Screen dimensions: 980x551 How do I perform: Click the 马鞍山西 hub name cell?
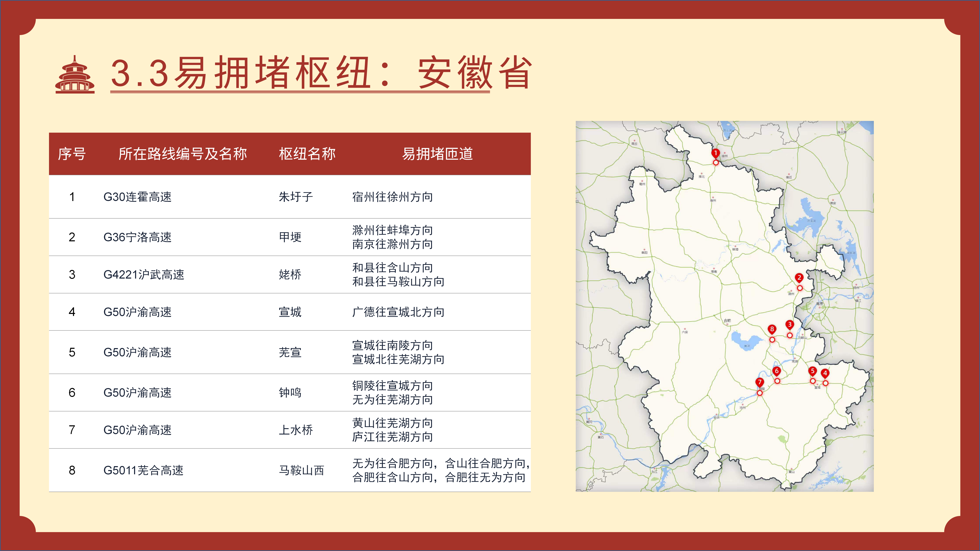coord(301,470)
